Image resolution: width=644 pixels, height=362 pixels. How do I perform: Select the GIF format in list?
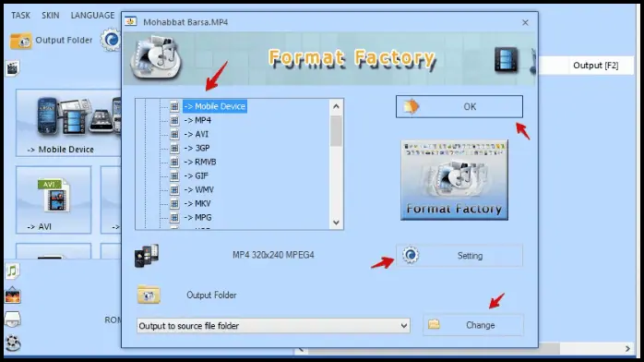[x=197, y=175]
